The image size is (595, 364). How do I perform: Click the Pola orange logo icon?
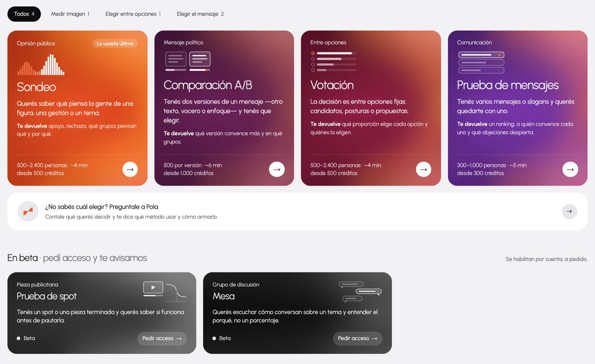coord(28,211)
